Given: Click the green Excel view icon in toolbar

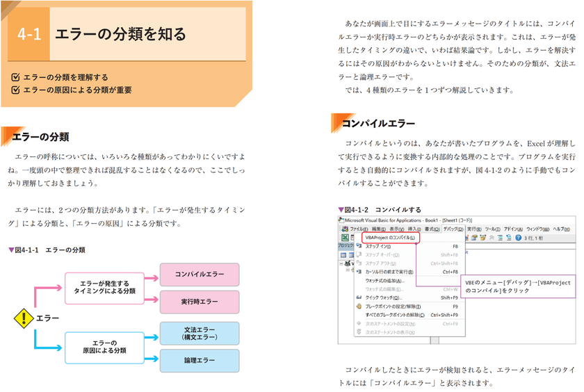Looking at the screenshot, I should coord(345,238).
